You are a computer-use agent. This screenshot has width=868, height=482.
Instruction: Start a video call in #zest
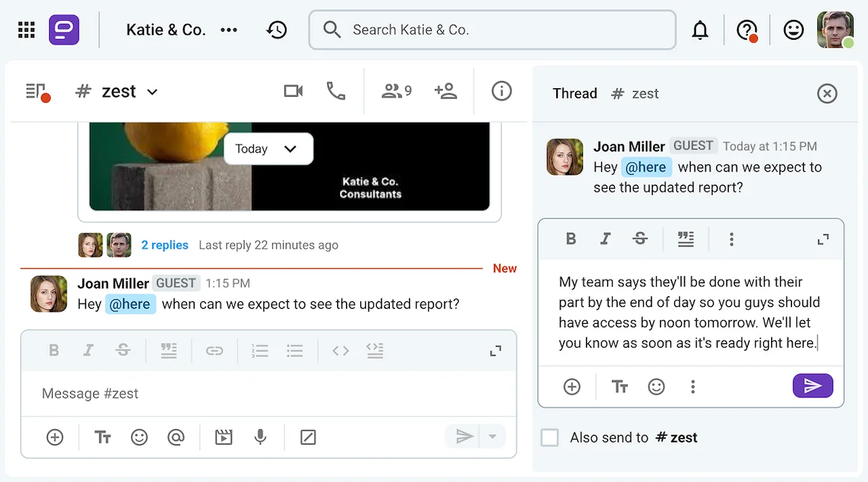coord(293,91)
